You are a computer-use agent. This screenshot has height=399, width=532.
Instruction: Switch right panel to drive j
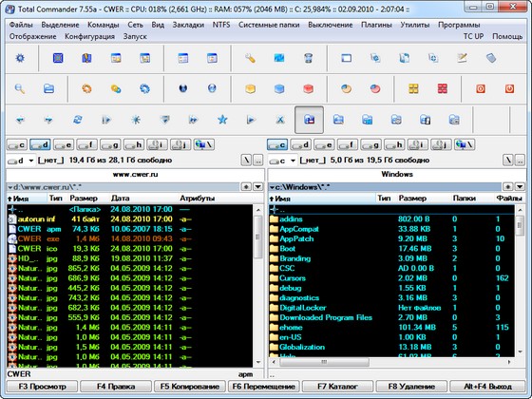coord(441,144)
